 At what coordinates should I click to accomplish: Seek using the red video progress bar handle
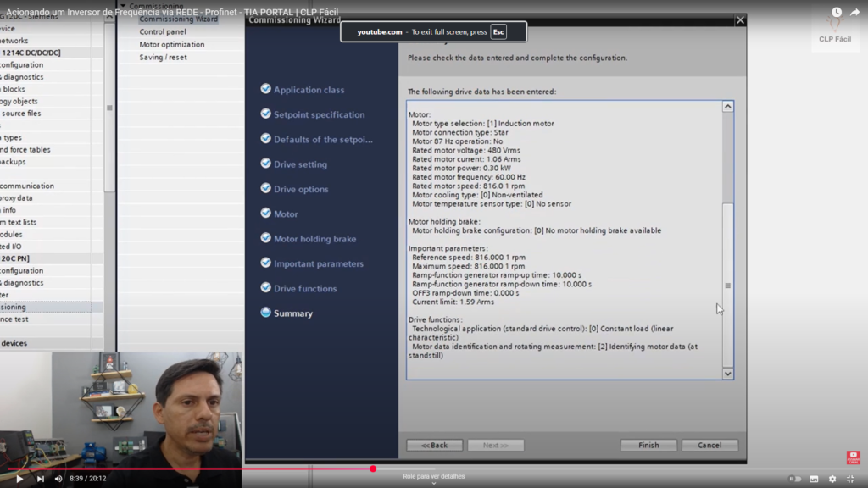(x=373, y=469)
